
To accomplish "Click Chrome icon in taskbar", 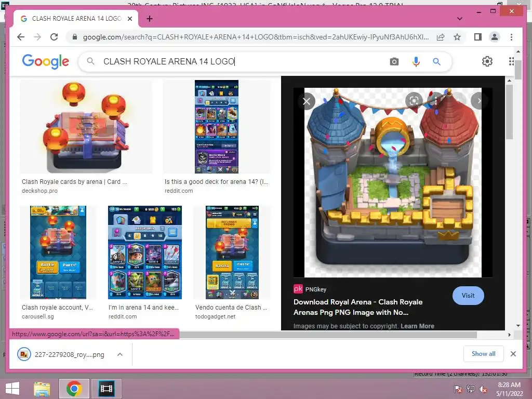I will tap(74, 389).
